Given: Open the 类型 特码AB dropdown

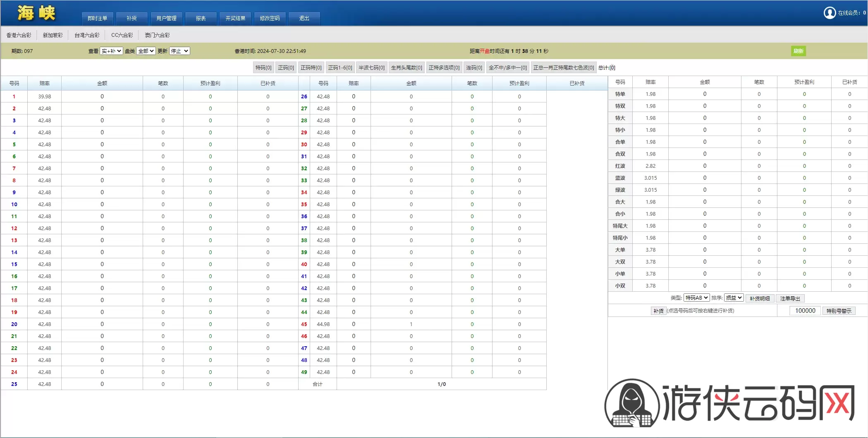Looking at the screenshot, I should point(697,298).
